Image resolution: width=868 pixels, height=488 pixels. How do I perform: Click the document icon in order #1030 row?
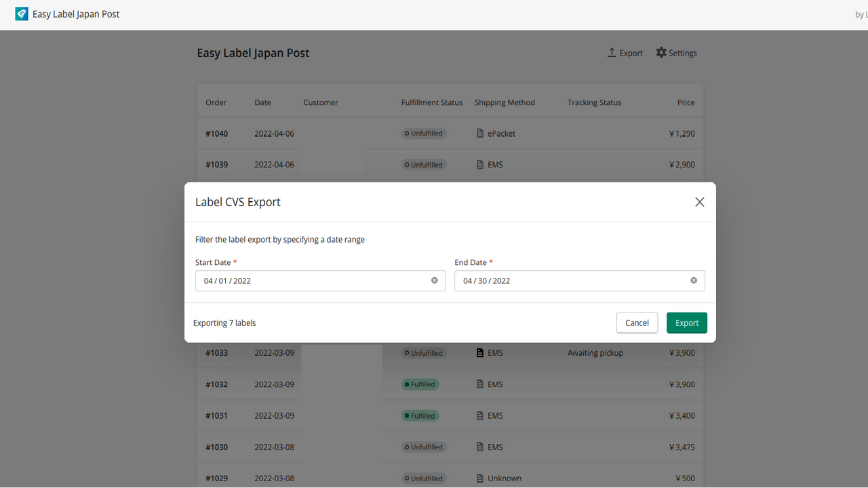(480, 447)
